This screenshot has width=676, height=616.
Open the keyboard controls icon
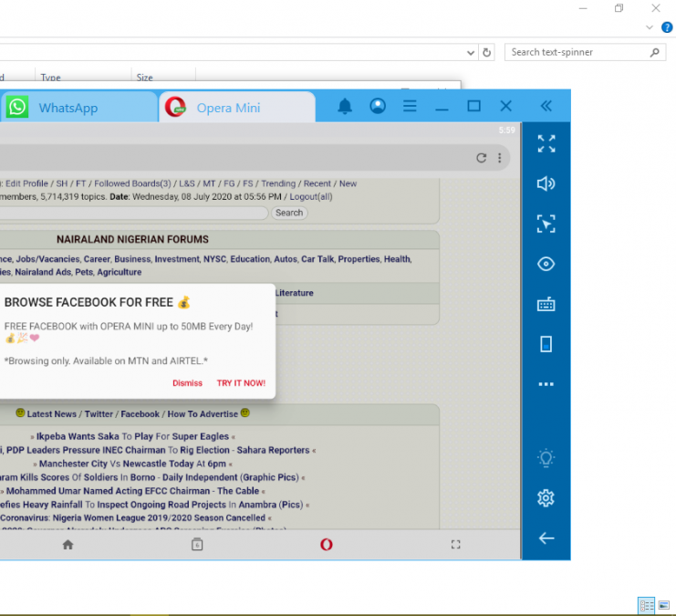(x=546, y=305)
